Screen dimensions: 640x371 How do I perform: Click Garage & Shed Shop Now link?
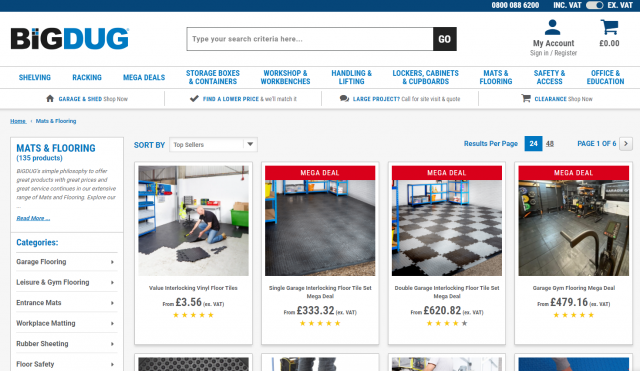[x=93, y=99]
